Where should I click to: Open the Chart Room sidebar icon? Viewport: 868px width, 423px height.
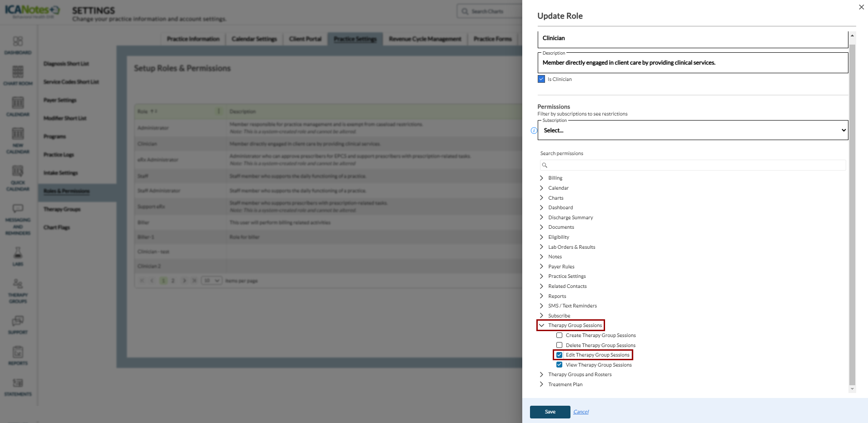[18, 72]
